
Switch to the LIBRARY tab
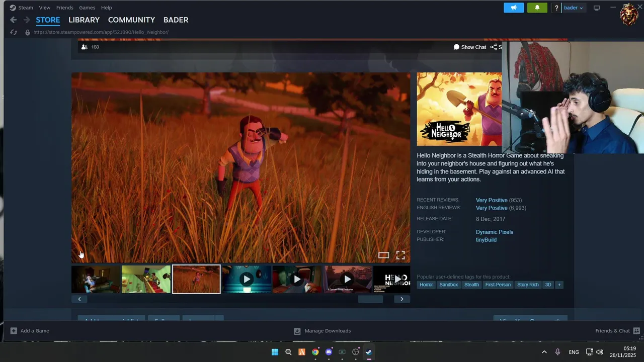click(84, 20)
